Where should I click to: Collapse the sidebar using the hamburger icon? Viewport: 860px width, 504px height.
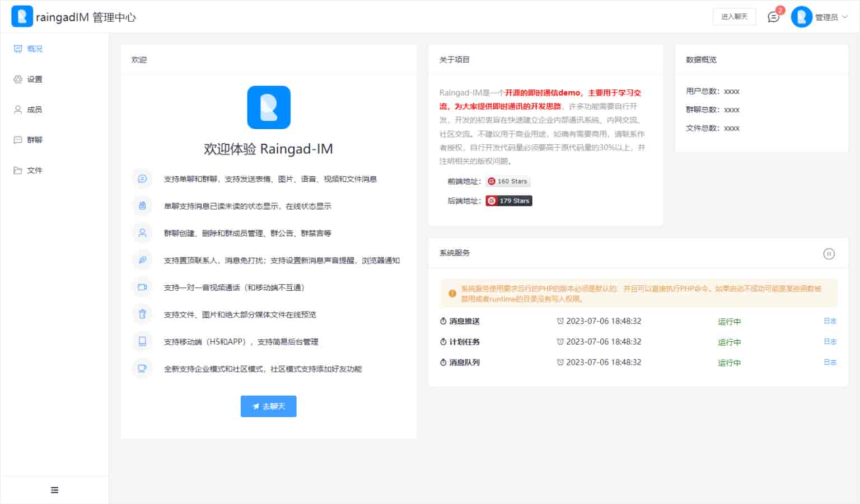pos(54,490)
